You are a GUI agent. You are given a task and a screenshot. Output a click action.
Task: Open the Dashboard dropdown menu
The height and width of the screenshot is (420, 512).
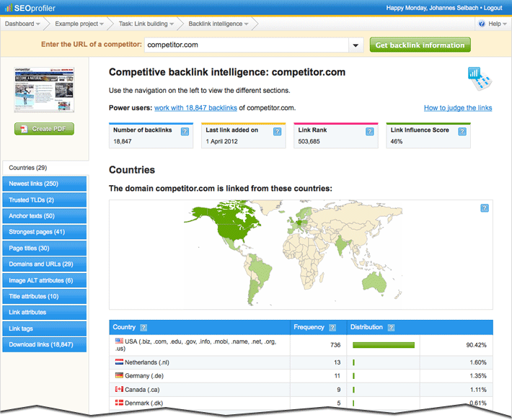[x=23, y=24]
